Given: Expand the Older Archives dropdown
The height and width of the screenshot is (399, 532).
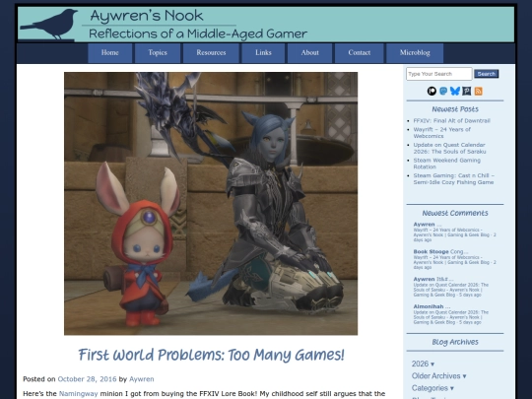Looking at the screenshot, I should pos(438,376).
